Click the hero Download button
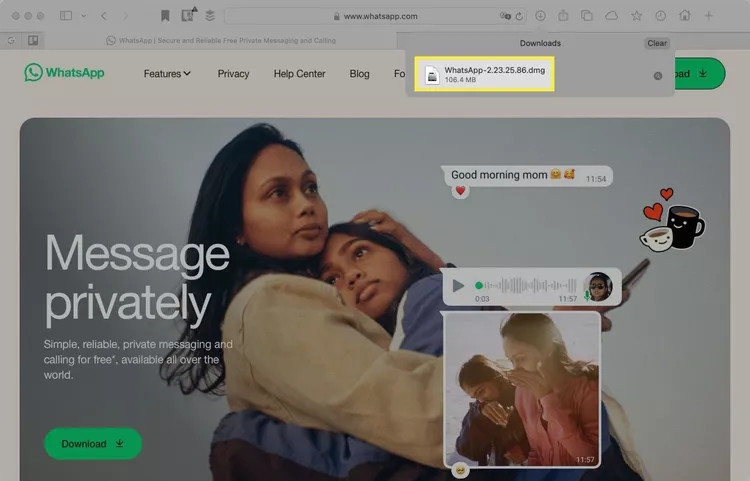Screen dimensions: 750x481 tap(93, 444)
